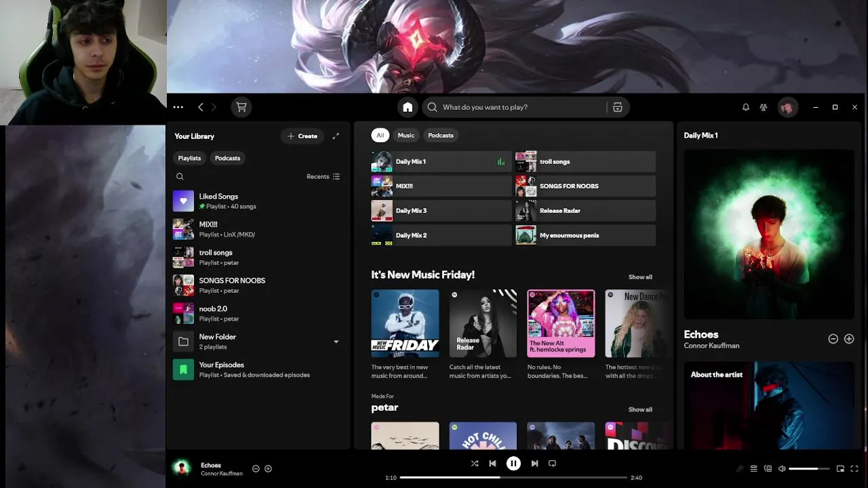Open the Browse icon in search bar
The height and width of the screenshot is (488, 868).
click(617, 107)
